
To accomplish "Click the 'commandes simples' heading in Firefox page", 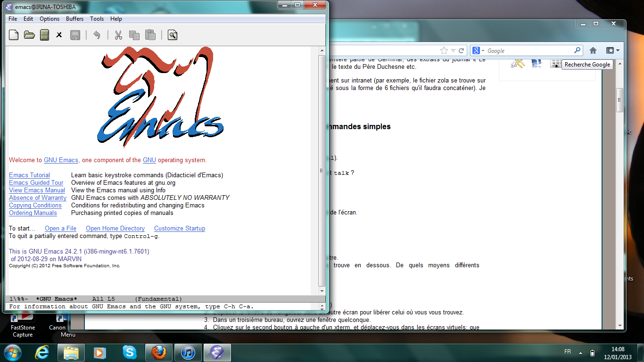I will pos(360,126).
